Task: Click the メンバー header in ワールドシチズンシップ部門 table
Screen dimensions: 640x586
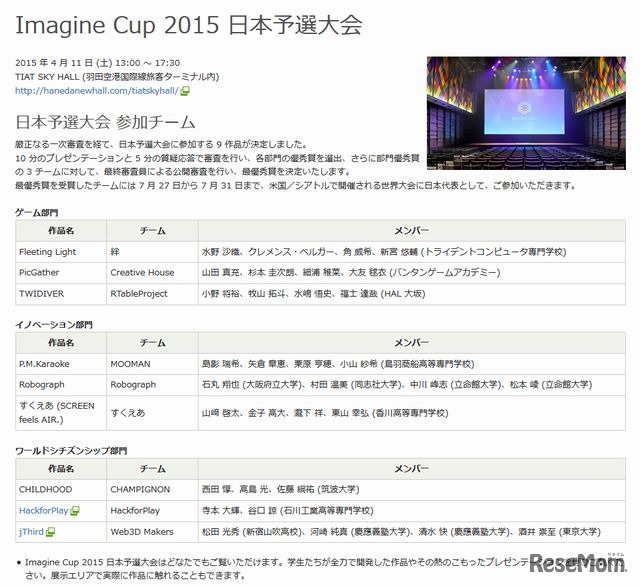Action: click(412, 469)
